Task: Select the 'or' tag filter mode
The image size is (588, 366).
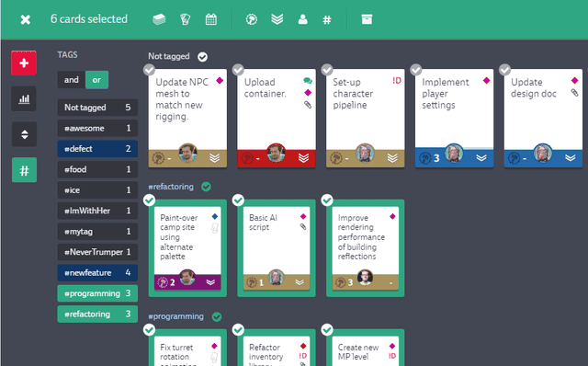Action: click(x=96, y=80)
